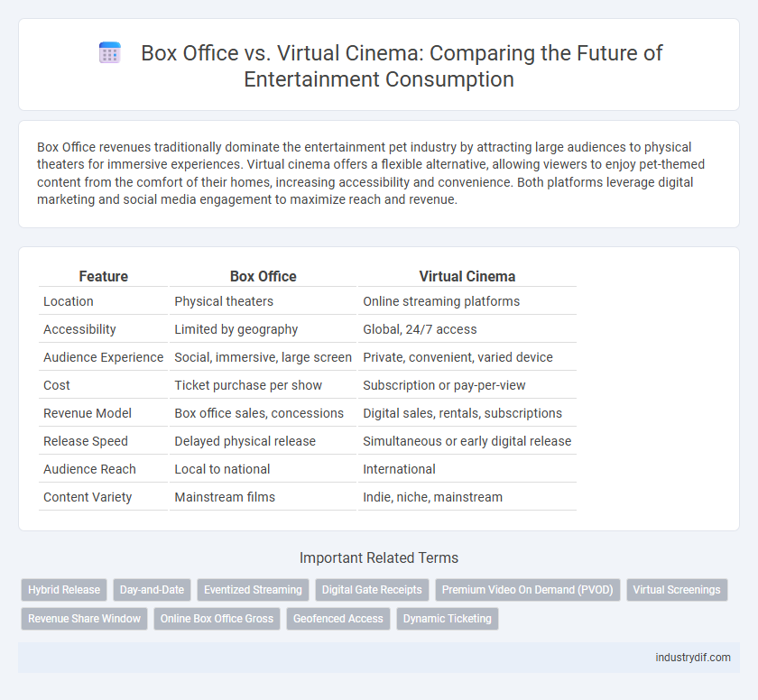
Task: Click the Simultaneous or early digital release cell
Action: [x=467, y=441]
